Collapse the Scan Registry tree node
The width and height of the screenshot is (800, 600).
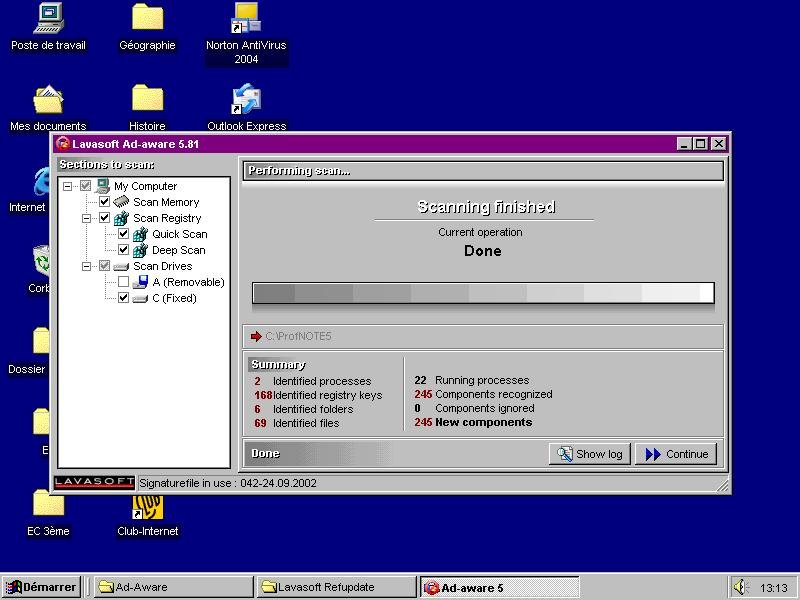coord(87,218)
